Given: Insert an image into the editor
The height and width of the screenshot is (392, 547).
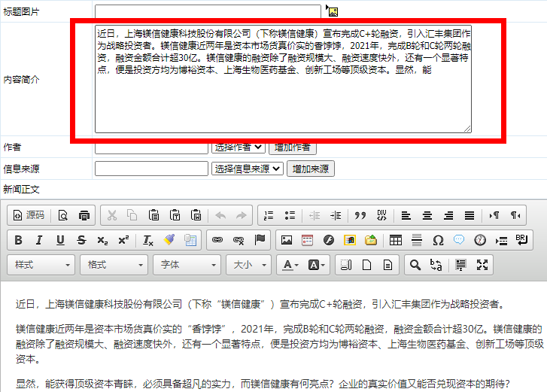Looking at the screenshot, I should tap(286, 241).
